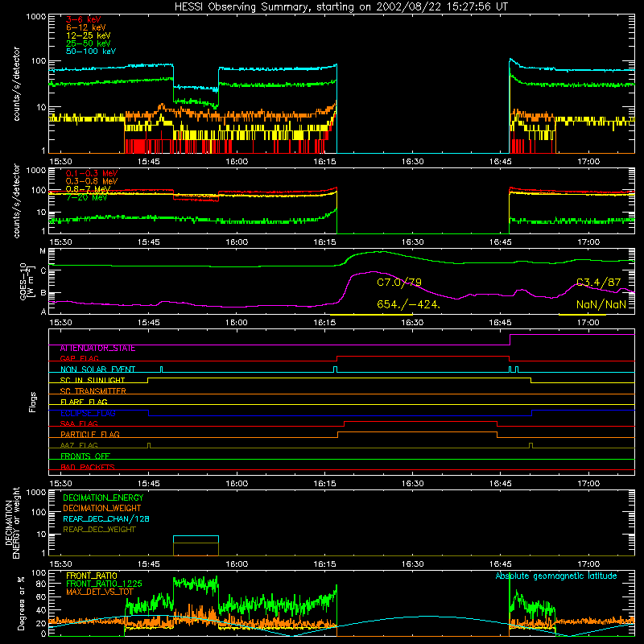Click the FLARE_FLAG label
The width and height of the screenshot is (644, 644).
pos(84,402)
